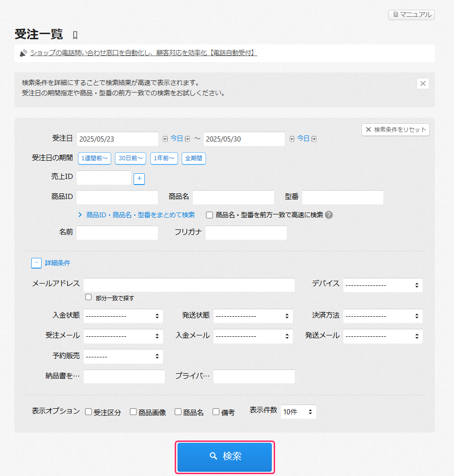Image resolution: width=454 pixels, height=476 pixels.
Task: Open the 入金状態 dropdown
Action: pyautogui.click(x=123, y=316)
